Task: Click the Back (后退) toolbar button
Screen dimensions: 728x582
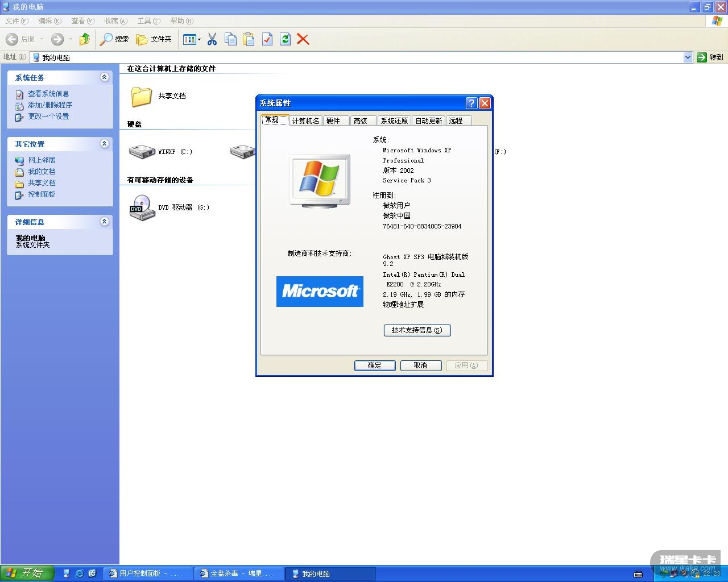Action: [20, 39]
